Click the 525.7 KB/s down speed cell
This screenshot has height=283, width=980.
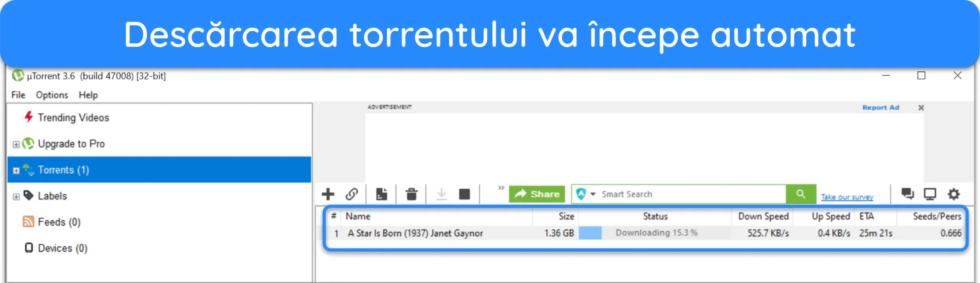tap(768, 233)
